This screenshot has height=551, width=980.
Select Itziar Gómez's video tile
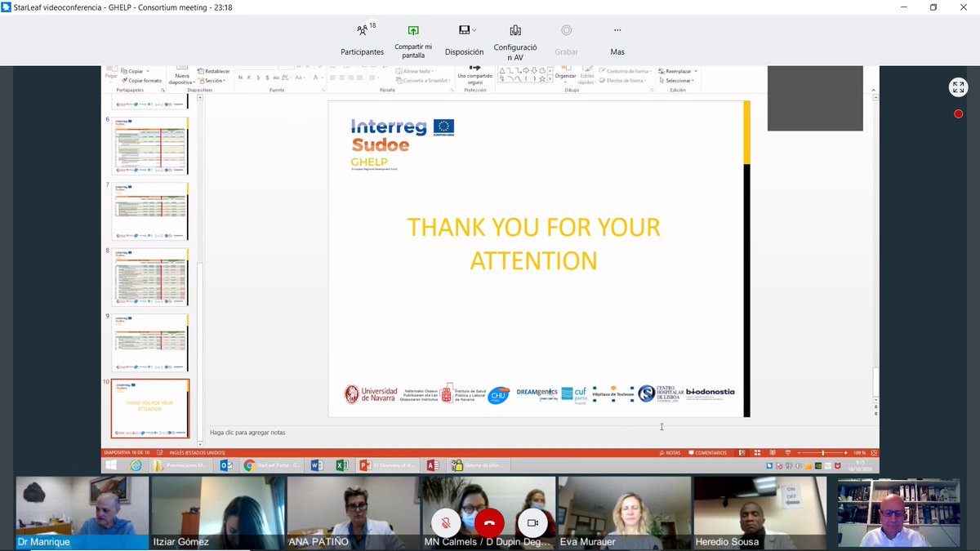218,512
